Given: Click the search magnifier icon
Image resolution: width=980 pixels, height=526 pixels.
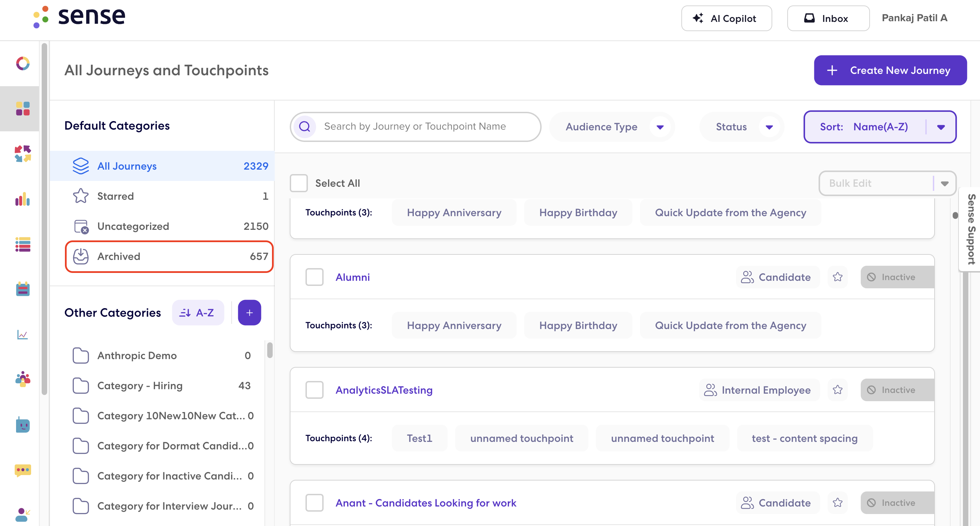Looking at the screenshot, I should [x=305, y=127].
